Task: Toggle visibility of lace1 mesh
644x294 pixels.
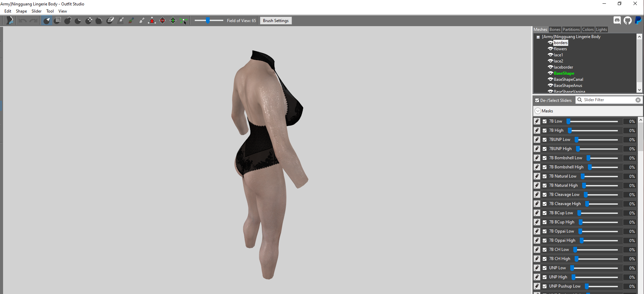Action: [x=550, y=55]
